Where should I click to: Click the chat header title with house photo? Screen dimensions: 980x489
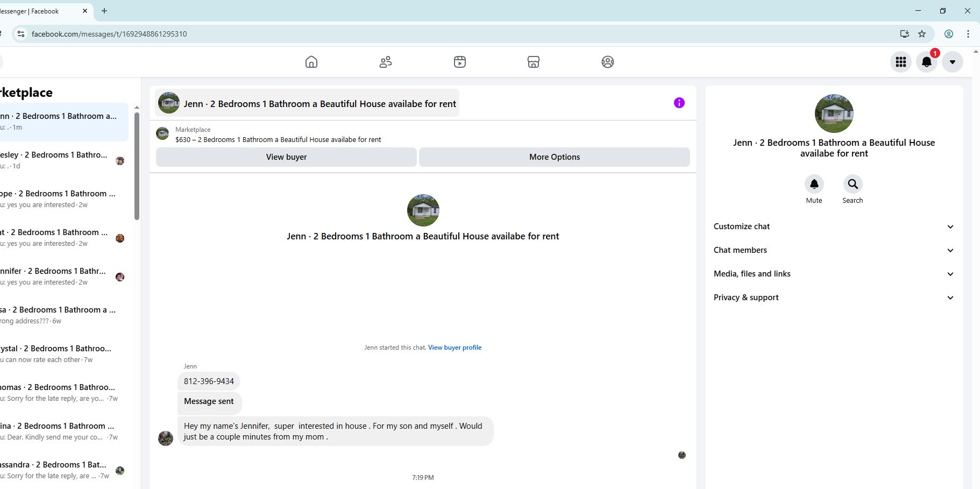(x=307, y=103)
